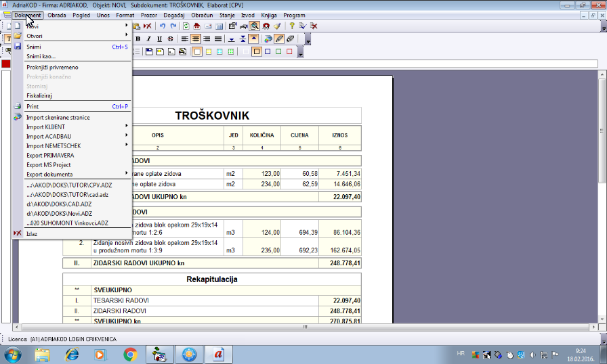Click the red omega symbol icon
Screen dimensions: 607x364
click(x=266, y=26)
